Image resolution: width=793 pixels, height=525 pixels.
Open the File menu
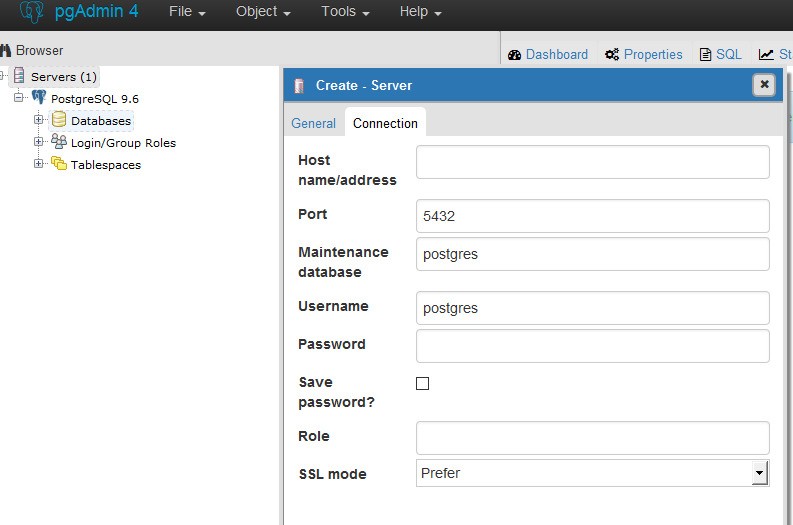(x=187, y=12)
